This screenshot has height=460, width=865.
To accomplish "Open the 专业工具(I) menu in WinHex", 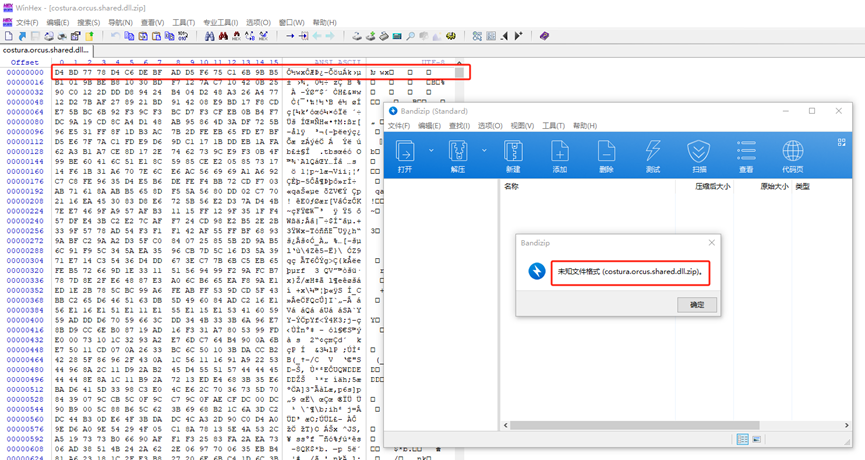I will pos(221,23).
